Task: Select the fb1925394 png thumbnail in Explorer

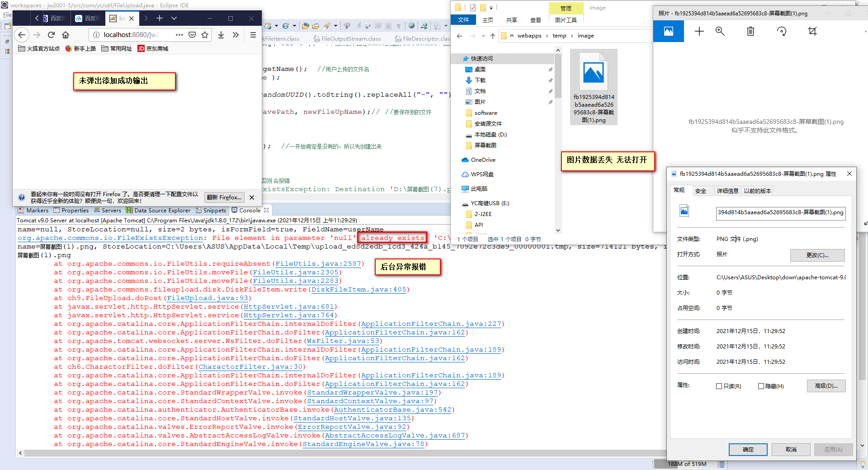Action: pyautogui.click(x=594, y=72)
